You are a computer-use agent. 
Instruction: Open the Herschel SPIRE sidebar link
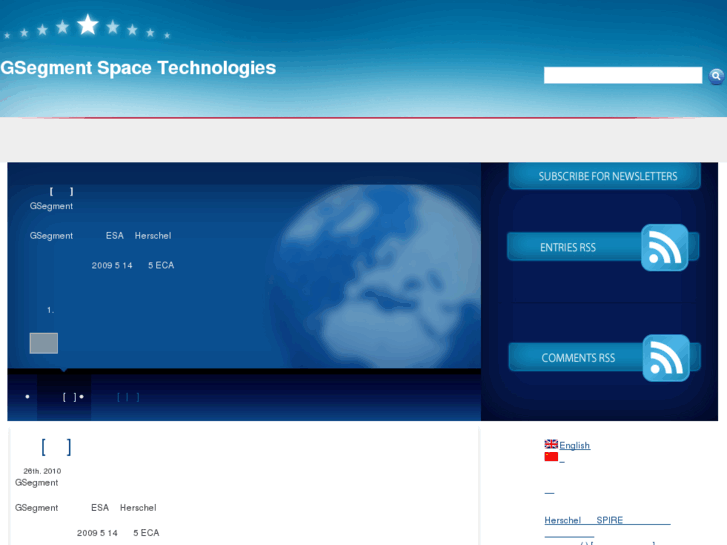(607, 520)
